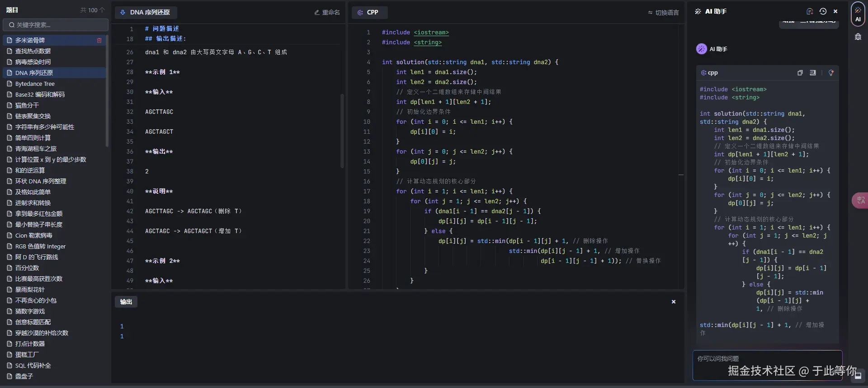Open problem RGB 色值转 Integer

pos(54,246)
